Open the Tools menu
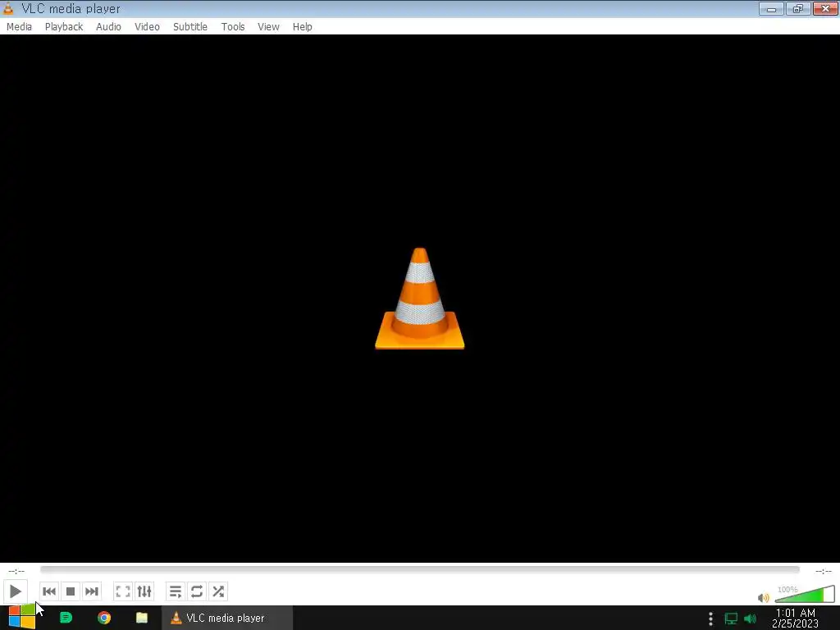840x630 pixels. [x=233, y=27]
